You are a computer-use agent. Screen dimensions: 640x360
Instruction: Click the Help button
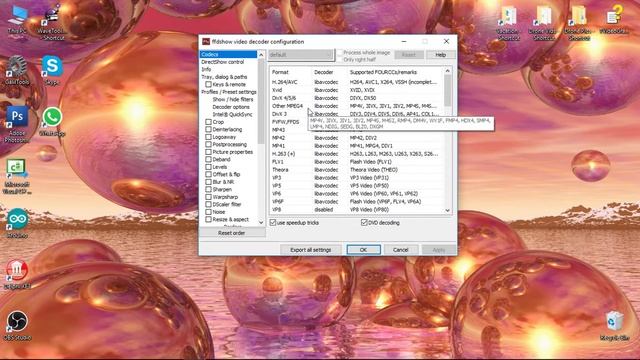click(x=440, y=55)
